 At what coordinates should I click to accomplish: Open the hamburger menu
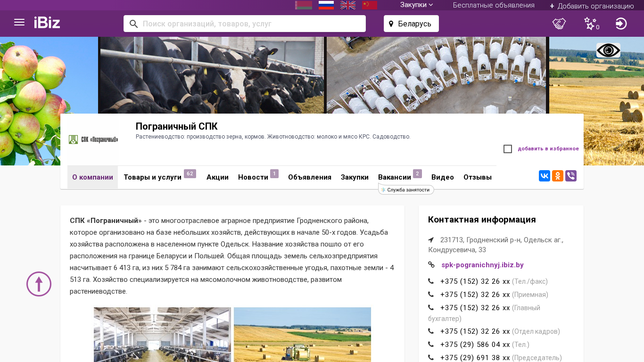point(19,23)
